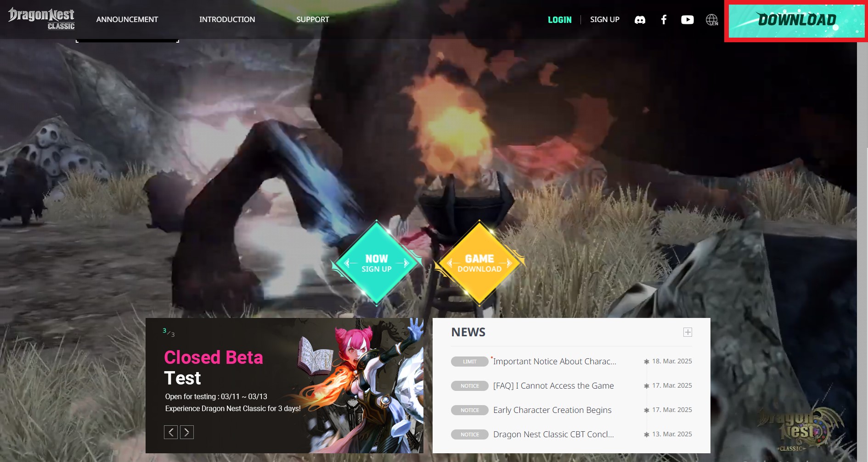Open the FAQ Cannot Access Game notice
Screen dimensions: 868x462
[553, 386]
